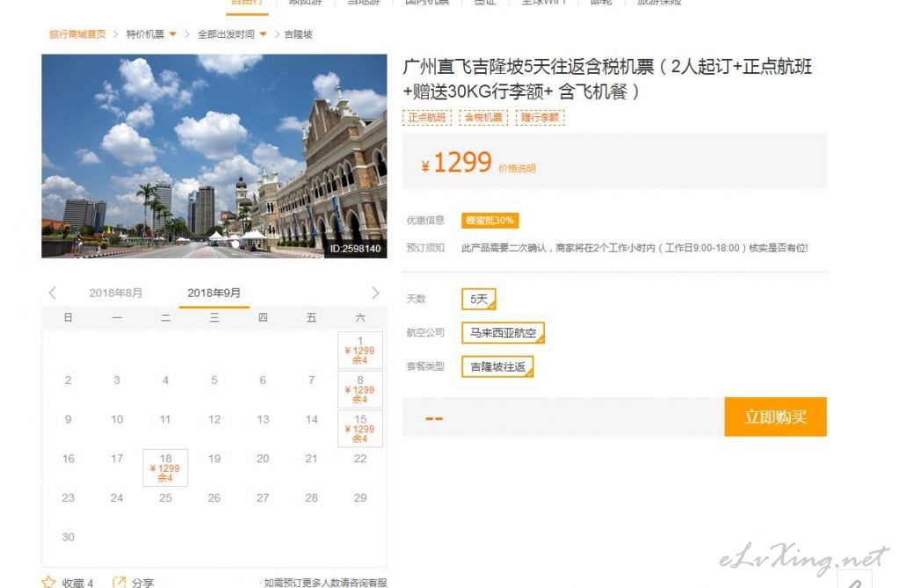This screenshot has width=899, height=588.
Task: Click calendar date 10
Action: (x=117, y=419)
